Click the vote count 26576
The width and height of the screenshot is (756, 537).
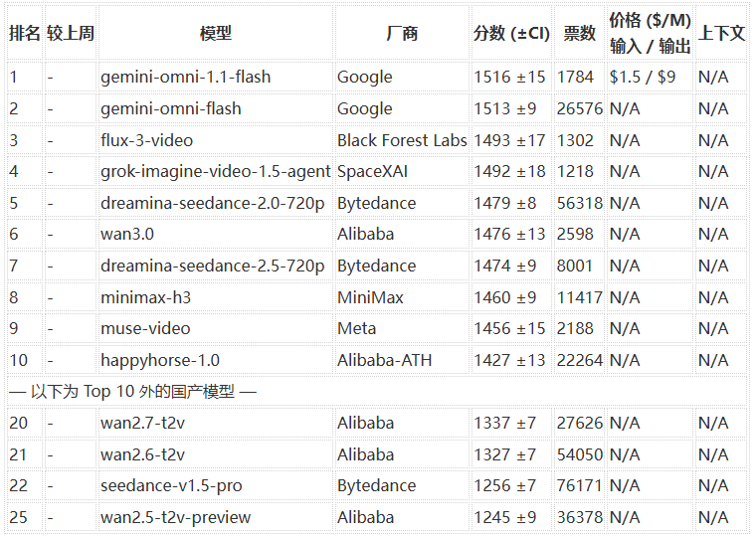coord(580,109)
